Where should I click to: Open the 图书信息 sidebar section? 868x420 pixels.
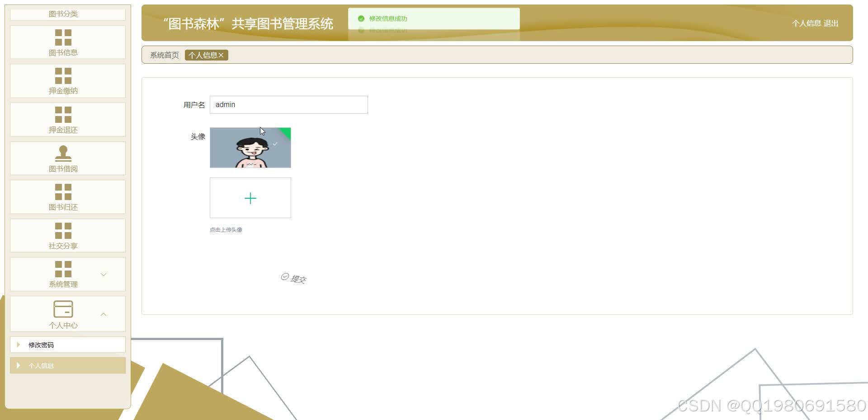[x=63, y=42]
